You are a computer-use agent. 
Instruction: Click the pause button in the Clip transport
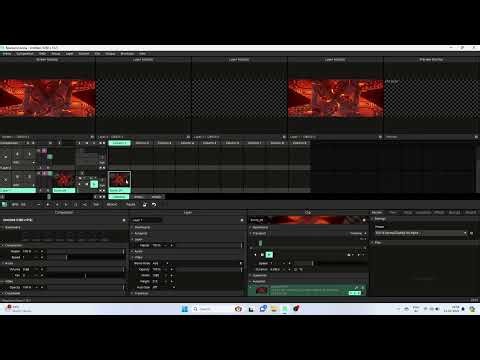[x=262, y=255]
